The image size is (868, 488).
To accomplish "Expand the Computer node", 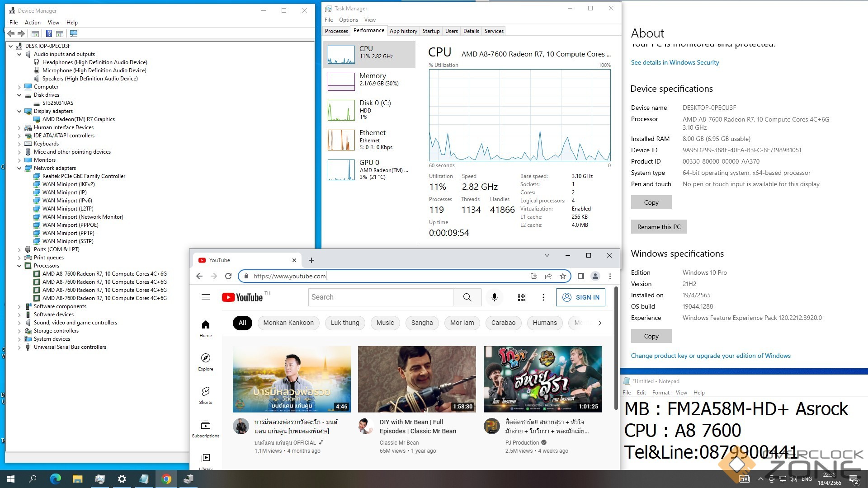I will click(19, 87).
